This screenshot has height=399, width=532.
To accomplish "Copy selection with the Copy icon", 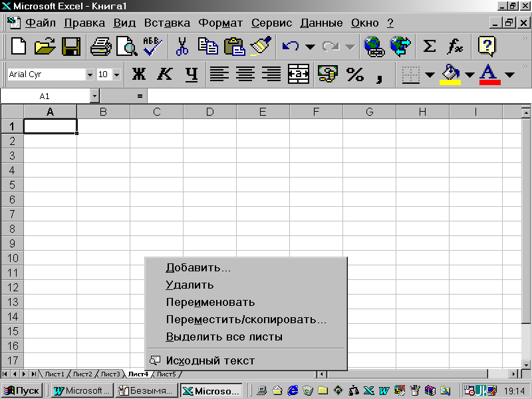I will 207,46.
